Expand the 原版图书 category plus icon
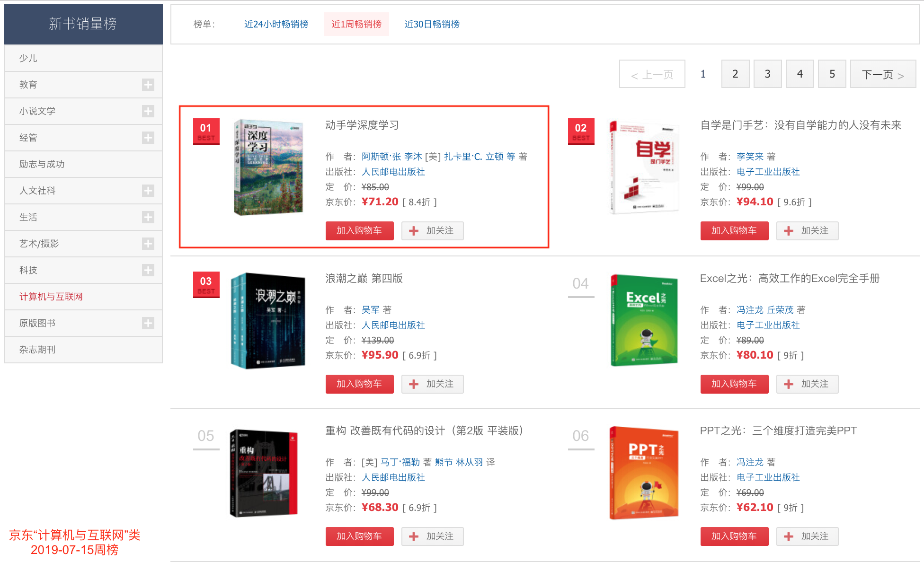 [x=148, y=323]
